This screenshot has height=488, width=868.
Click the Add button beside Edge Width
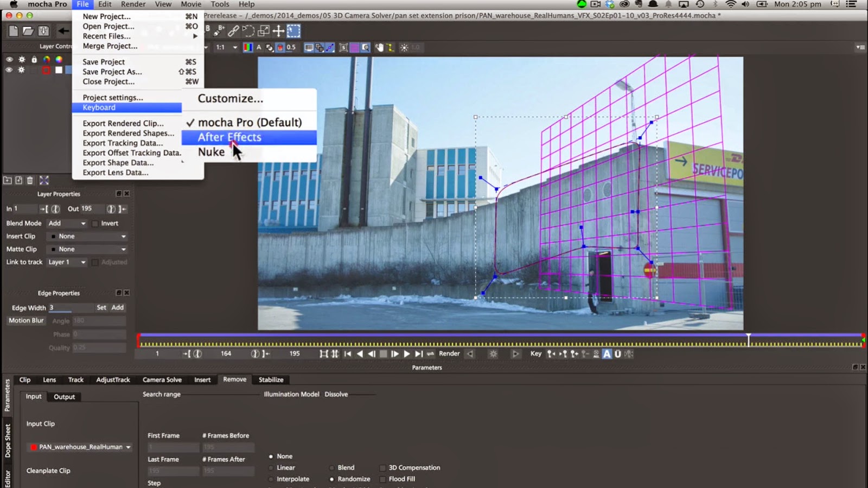click(x=118, y=308)
